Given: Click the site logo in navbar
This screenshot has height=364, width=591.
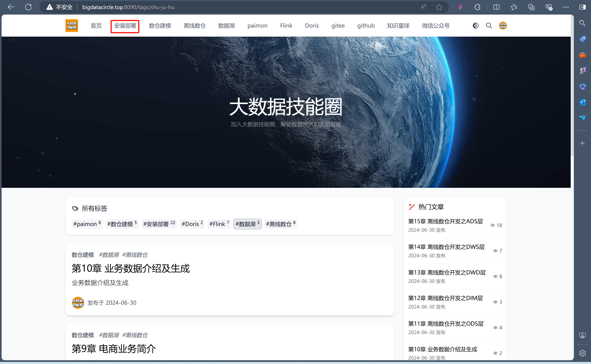Looking at the screenshot, I should 72,26.
